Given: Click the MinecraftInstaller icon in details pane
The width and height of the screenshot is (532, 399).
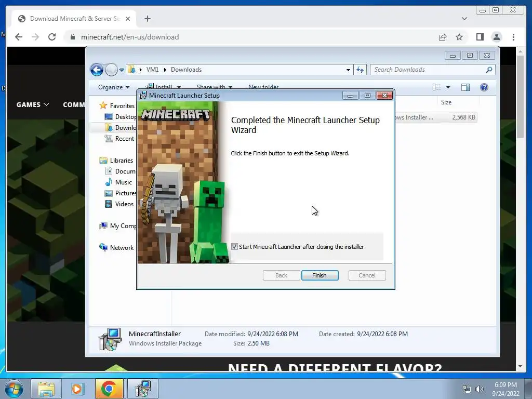Looking at the screenshot, I should [x=110, y=339].
